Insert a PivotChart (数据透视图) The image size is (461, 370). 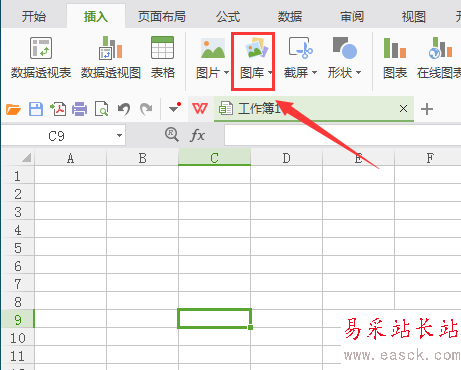pos(111,58)
